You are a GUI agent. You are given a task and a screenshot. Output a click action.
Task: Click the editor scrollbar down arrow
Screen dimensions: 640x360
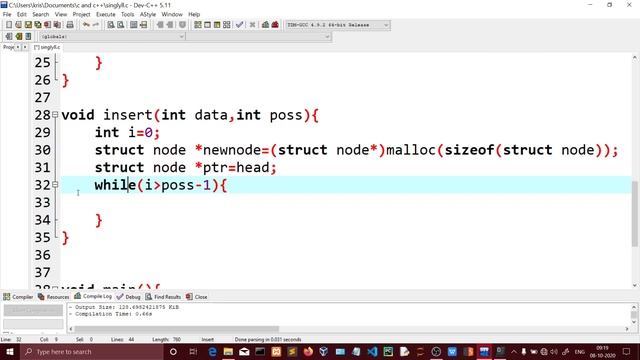pyautogui.click(x=635, y=286)
